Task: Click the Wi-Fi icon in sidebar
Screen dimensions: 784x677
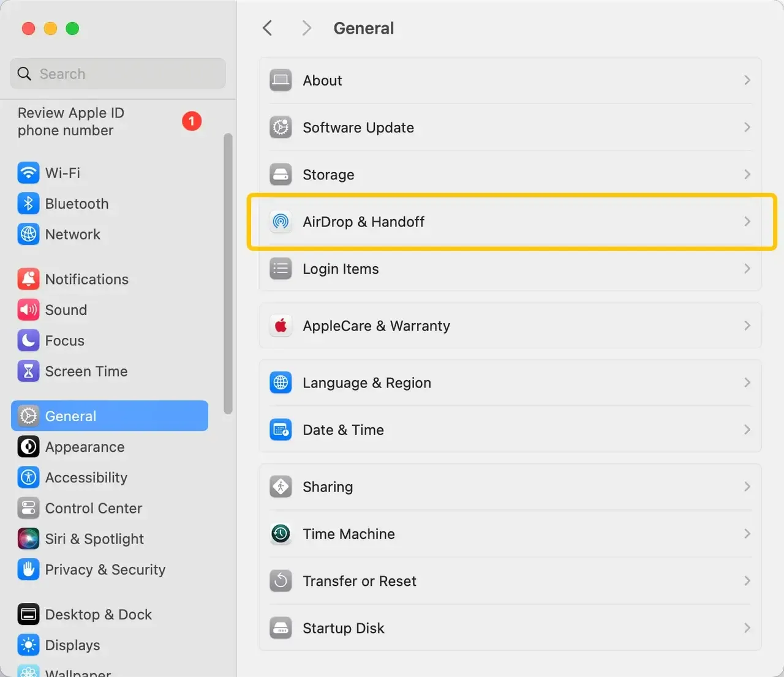Action: click(x=28, y=173)
